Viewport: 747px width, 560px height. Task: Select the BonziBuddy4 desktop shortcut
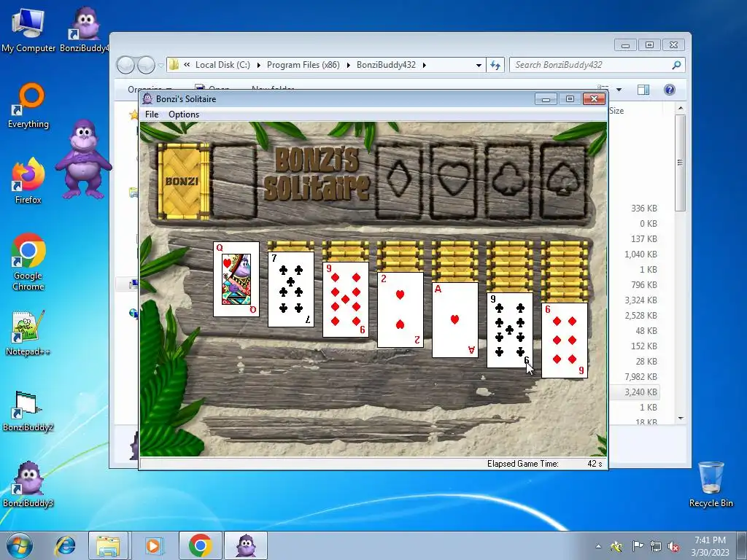[x=85, y=29]
